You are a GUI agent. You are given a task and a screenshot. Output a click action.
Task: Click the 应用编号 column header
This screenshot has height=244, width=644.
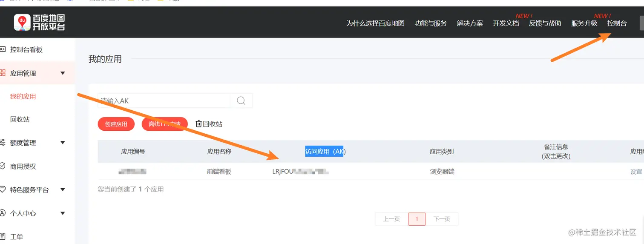coord(133,151)
